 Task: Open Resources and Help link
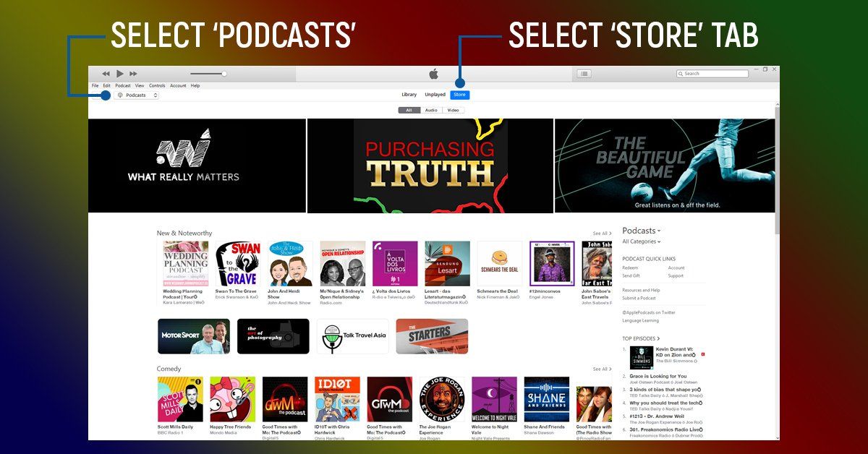click(641, 290)
